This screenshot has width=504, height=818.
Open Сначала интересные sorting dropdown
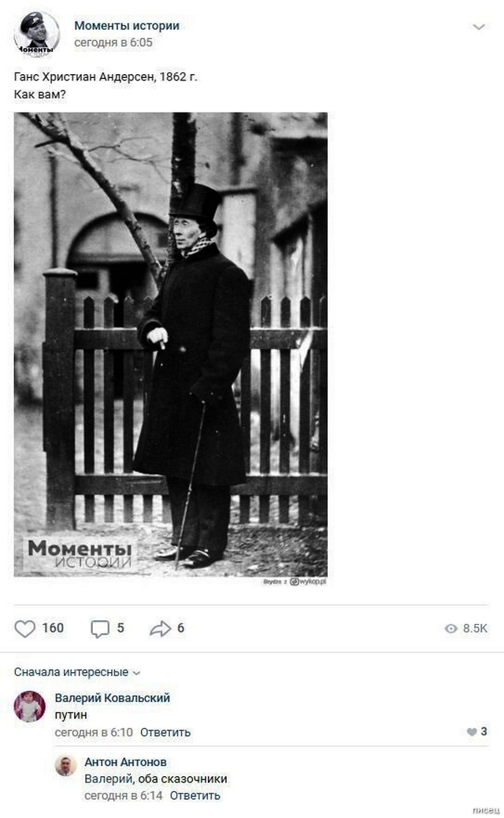76,672
